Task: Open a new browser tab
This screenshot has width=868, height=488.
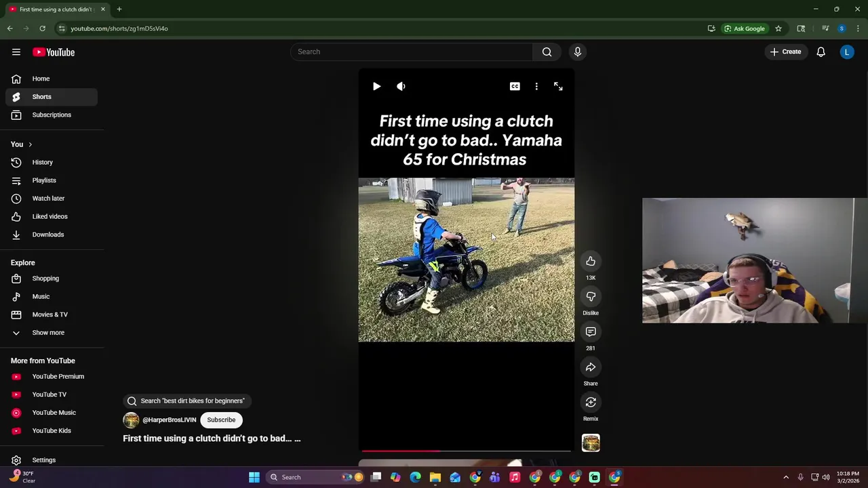Action: [x=119, y=9]
